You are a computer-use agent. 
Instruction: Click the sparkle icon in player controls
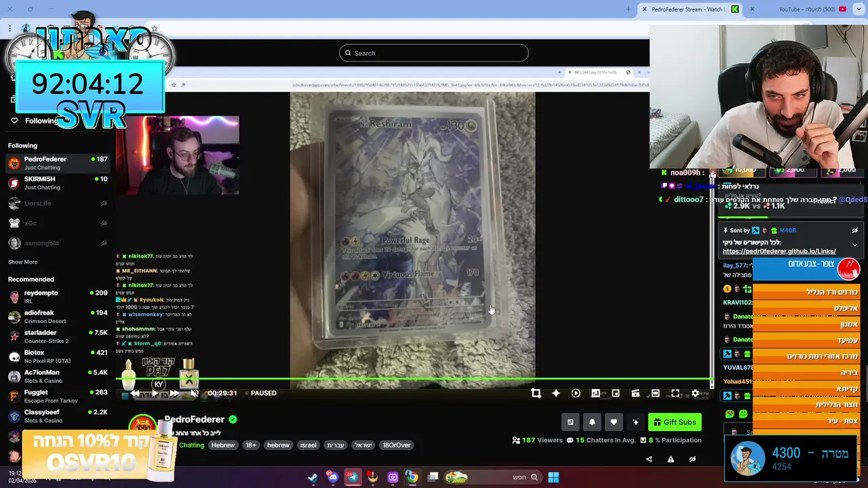coord(556,393)
